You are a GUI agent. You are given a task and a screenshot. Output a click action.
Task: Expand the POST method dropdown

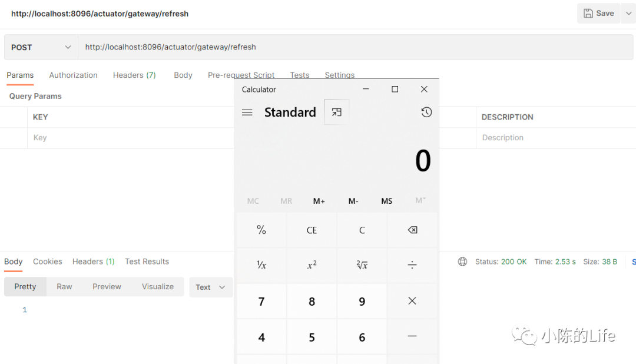point(41,47)
